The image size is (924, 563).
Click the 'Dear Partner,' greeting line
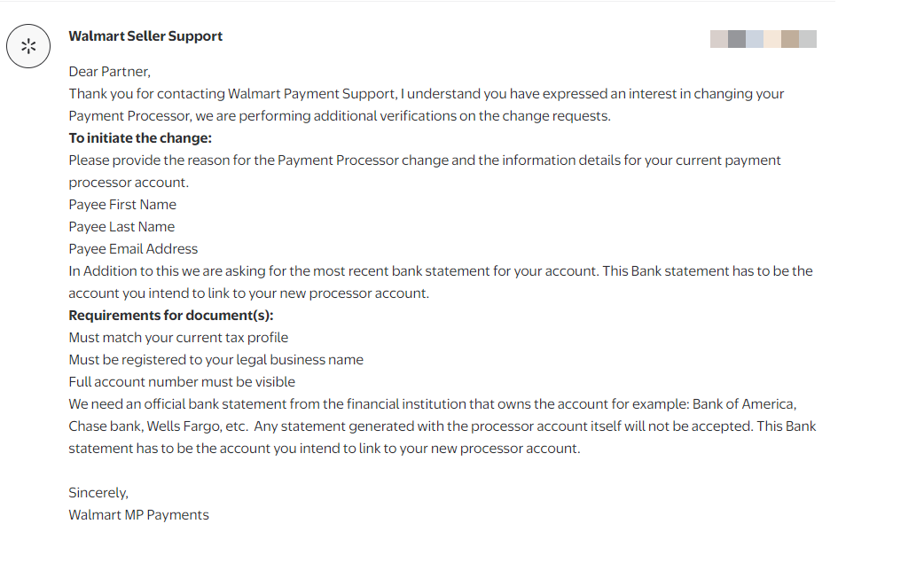(110, 72)
